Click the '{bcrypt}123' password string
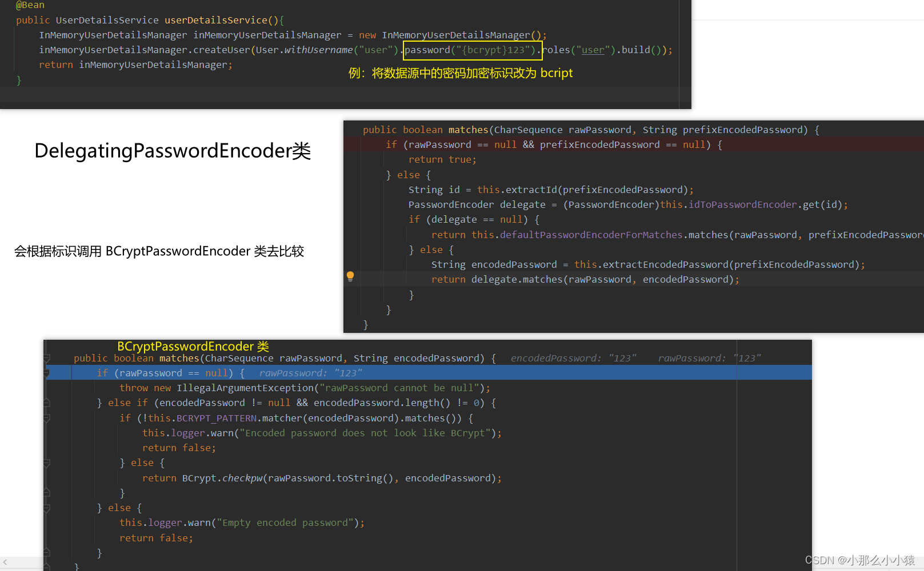This screenshot has height=571, width=924. pos(493,50)
